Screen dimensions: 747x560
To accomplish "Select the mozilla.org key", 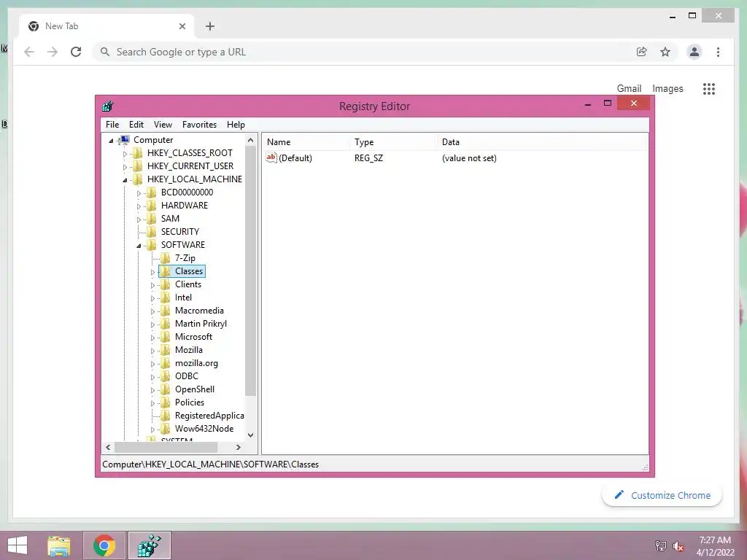I will 196,363.
